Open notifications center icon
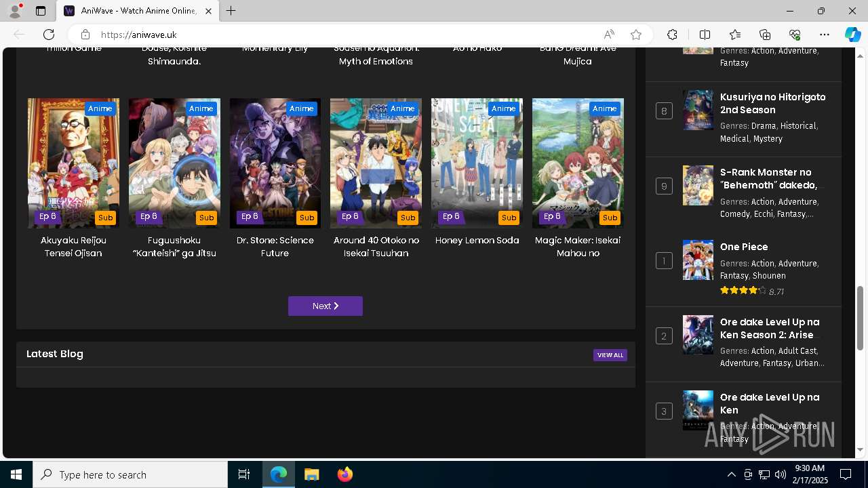868x488 pixels. (846, 474)
